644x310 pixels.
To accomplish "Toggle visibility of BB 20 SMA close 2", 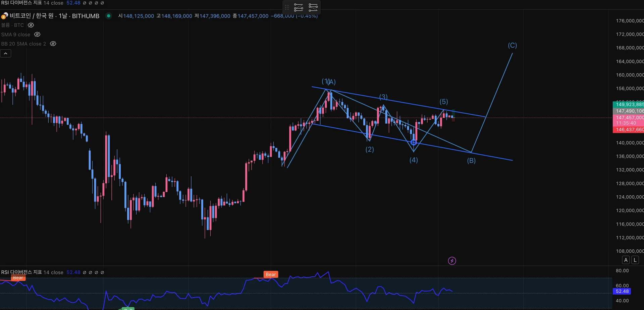I will click(x=53, y=44).
